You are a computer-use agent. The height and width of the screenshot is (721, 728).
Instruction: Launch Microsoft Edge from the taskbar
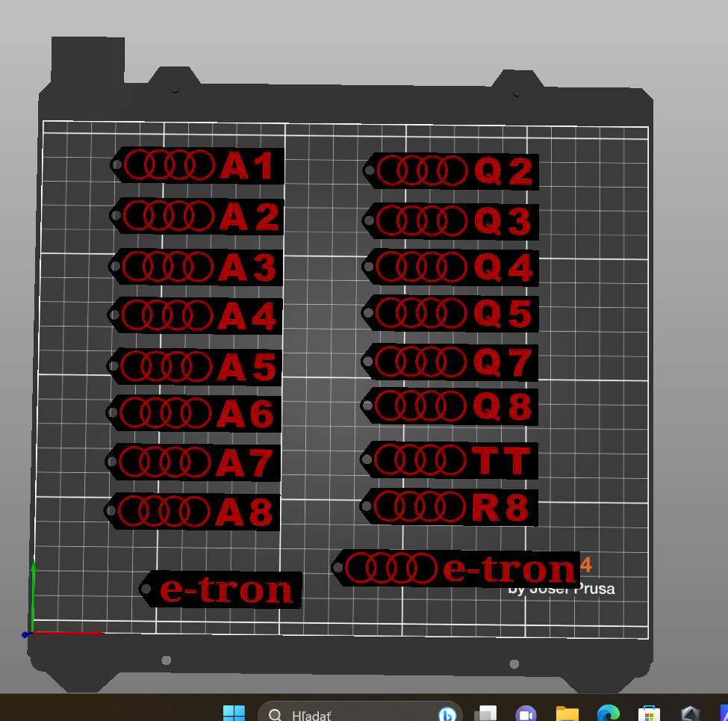click(x=608, y=714)
